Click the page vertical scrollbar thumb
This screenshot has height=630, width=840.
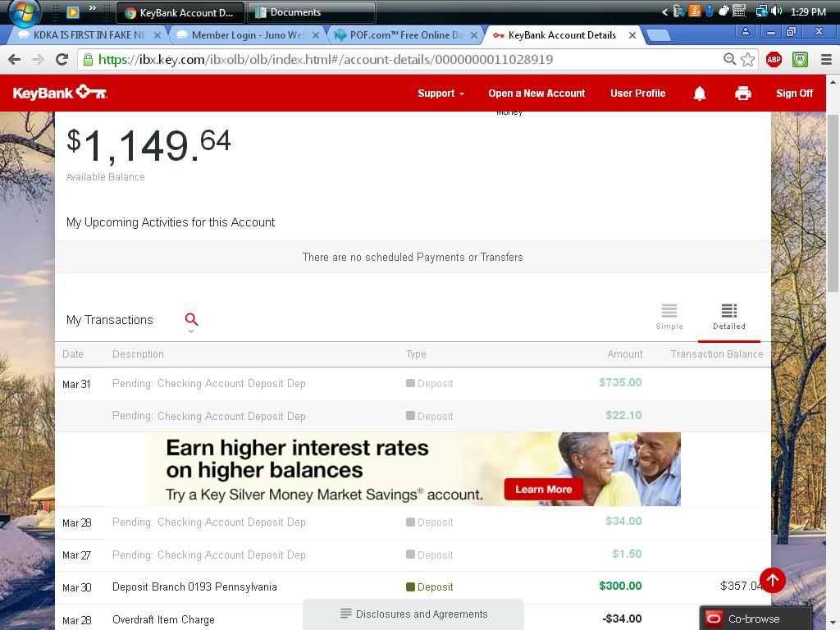pyautogui.click(x=833, y=203)
